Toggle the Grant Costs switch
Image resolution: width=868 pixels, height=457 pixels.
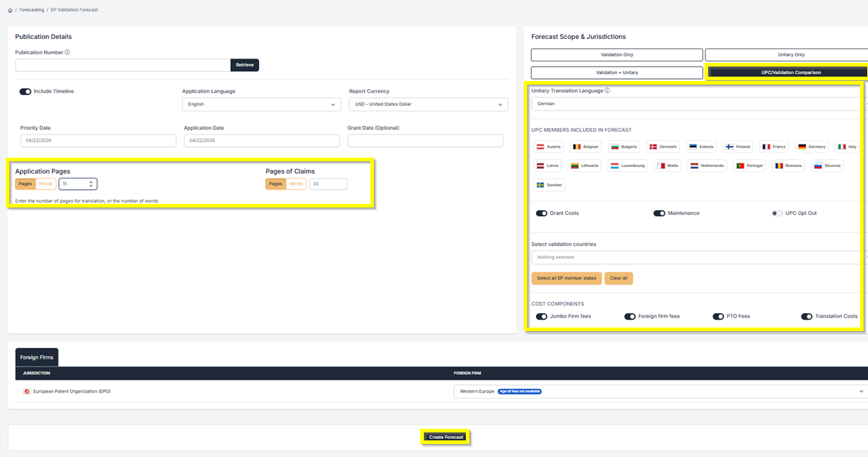click(542, 213)
